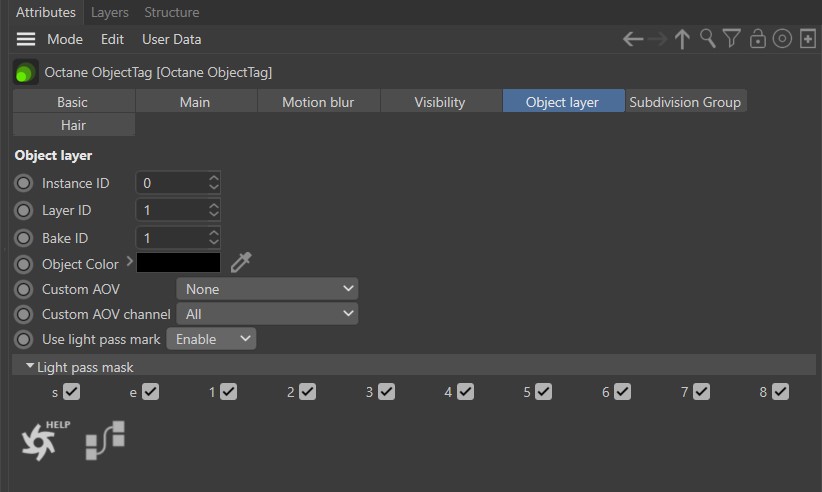Click the node connection icon beside Help
Image resolution: width=822 pixels, height=492 pixels.
point(105,440)
